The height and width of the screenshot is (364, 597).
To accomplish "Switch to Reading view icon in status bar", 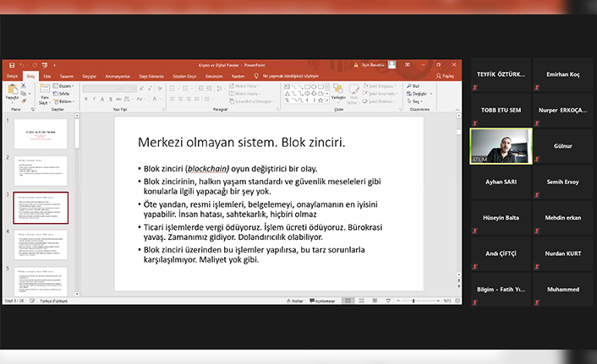I will (x=375, y=301).
